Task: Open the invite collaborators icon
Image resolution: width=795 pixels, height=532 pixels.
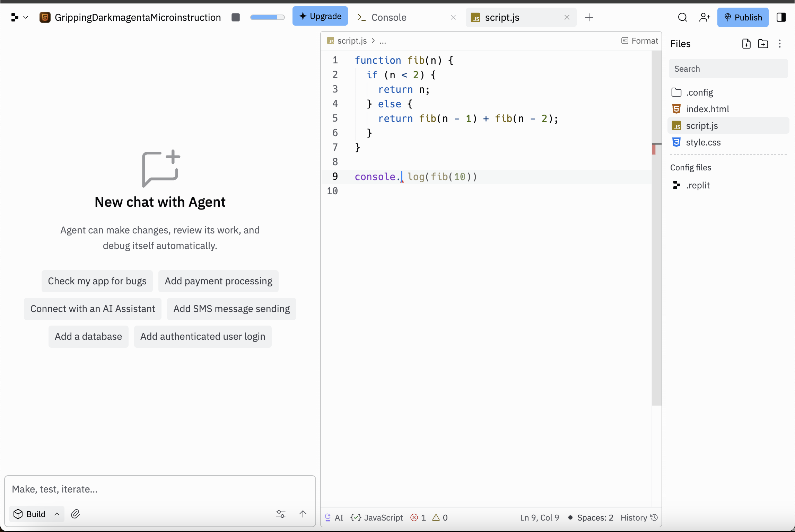Action: [x=705, y=17]
